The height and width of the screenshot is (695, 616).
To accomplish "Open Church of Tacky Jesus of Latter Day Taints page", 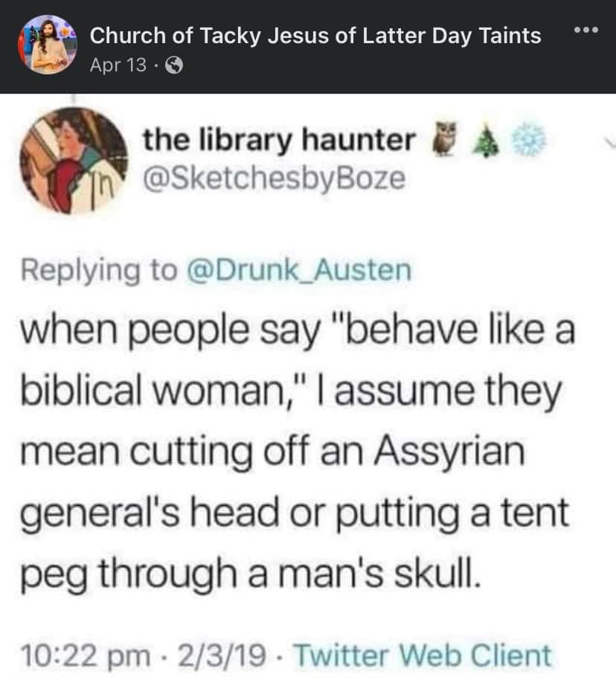I will 315,36.
